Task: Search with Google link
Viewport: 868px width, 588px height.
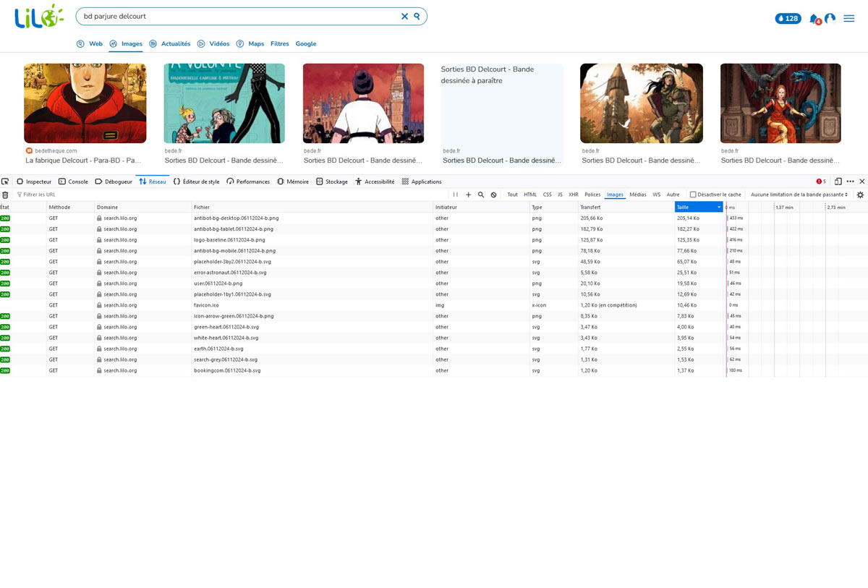Action: [x=306, y=44]
